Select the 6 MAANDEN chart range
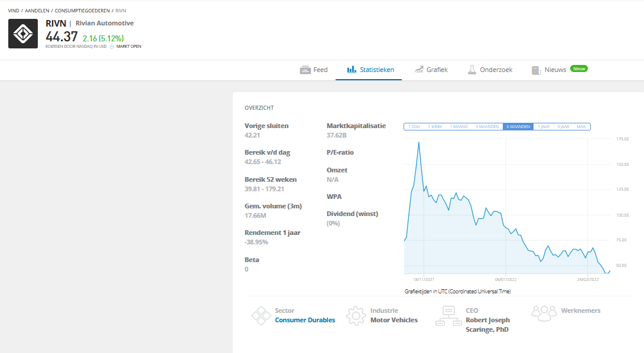 518,127
